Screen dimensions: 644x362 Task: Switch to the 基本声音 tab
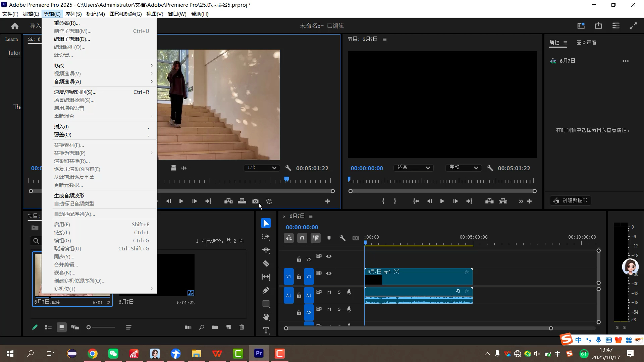click(586, 43)
